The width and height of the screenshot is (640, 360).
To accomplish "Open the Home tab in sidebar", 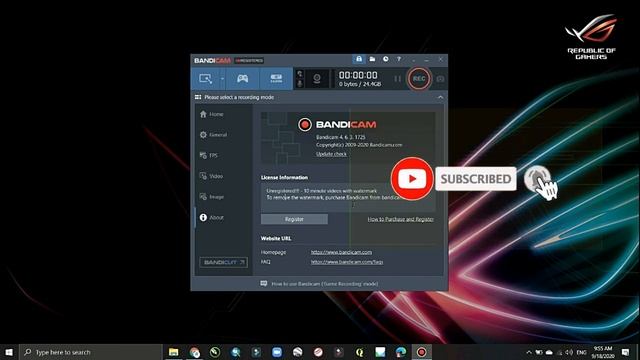I will pyautogui.click(x=211, y=114).
